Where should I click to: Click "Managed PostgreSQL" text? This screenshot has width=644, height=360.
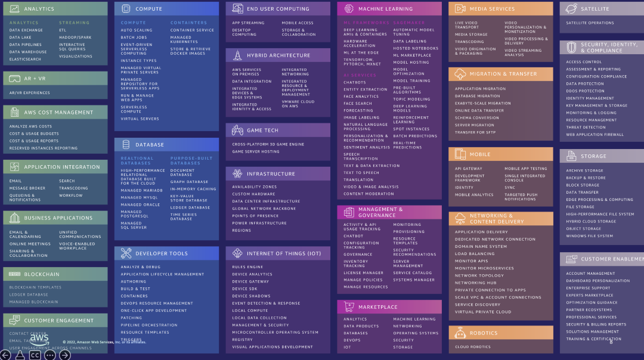135,214
